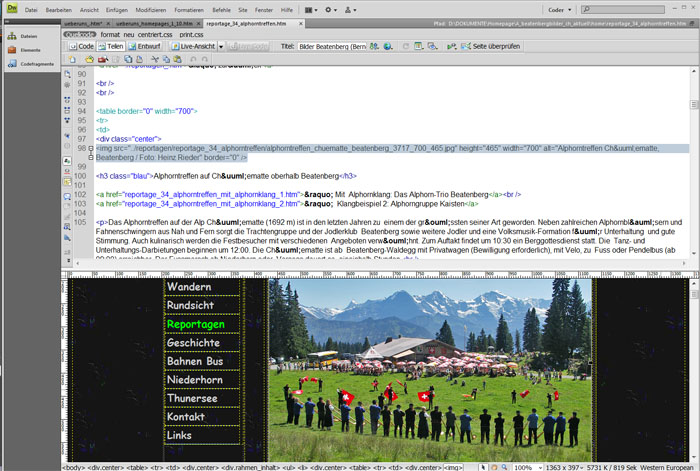Open the gear site settings dropdown
Viewport: 700px width, 471px height.
(x=331, y=10)
